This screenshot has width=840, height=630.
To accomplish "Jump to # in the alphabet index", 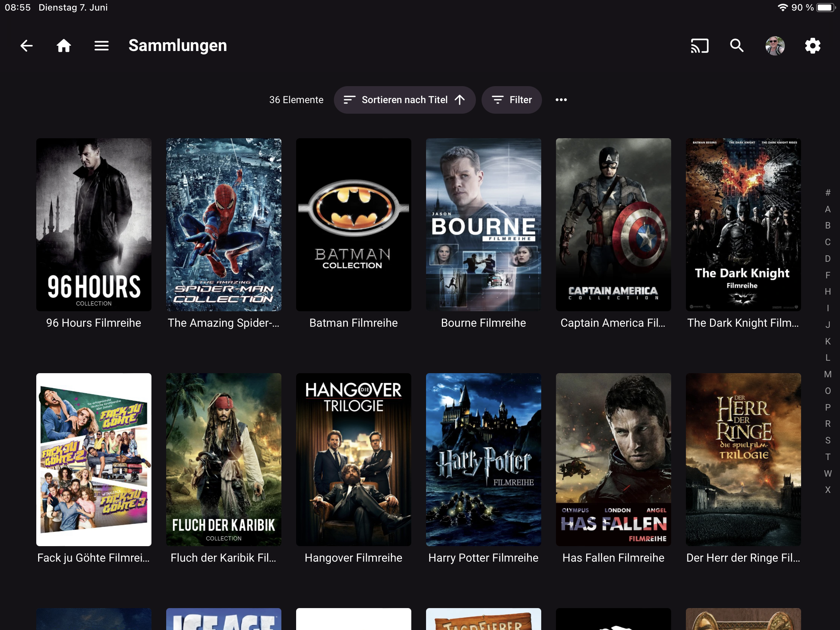I will click(x=828, y=193).
